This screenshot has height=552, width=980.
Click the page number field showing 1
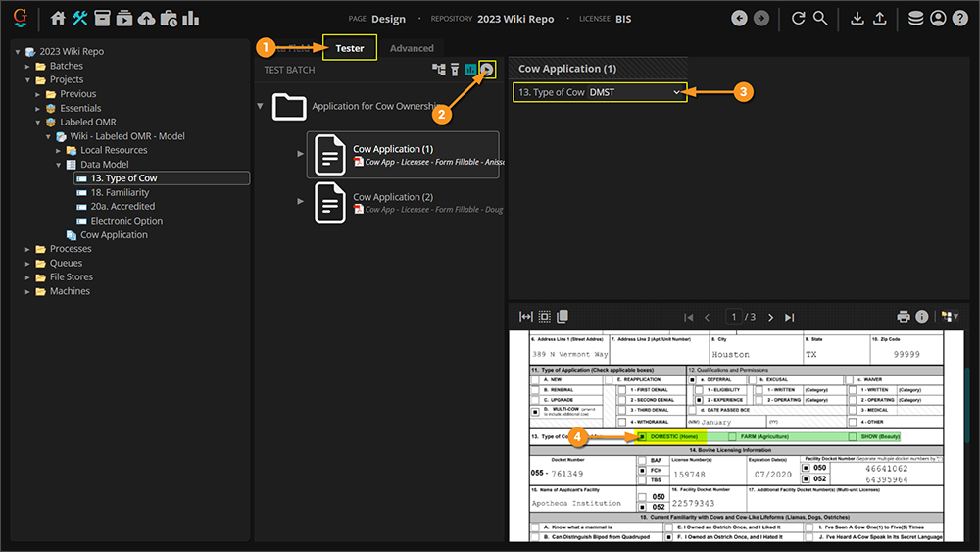tap(734, 317)
